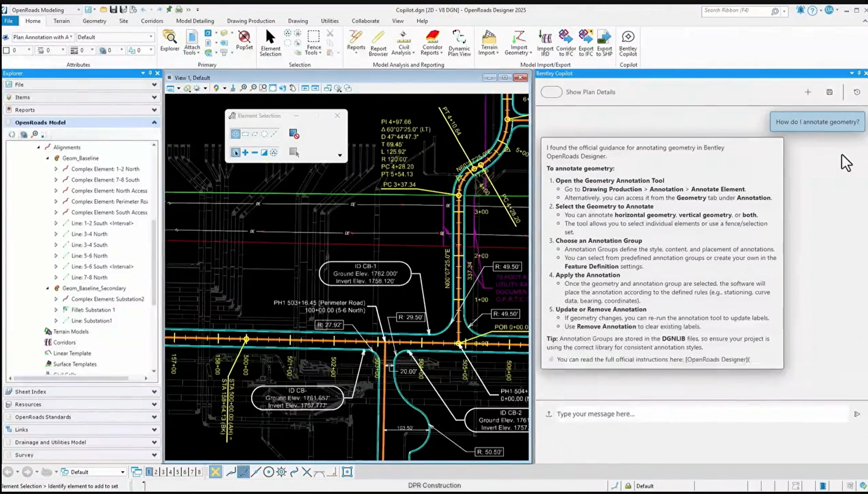
Task: Send message with the arrow button
Action: [857, 414]
